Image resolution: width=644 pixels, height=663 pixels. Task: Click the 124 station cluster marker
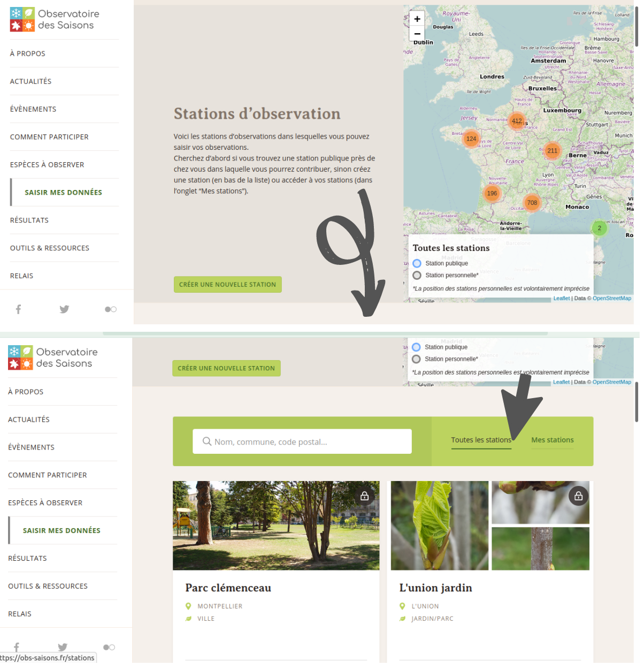click(471, 139)
